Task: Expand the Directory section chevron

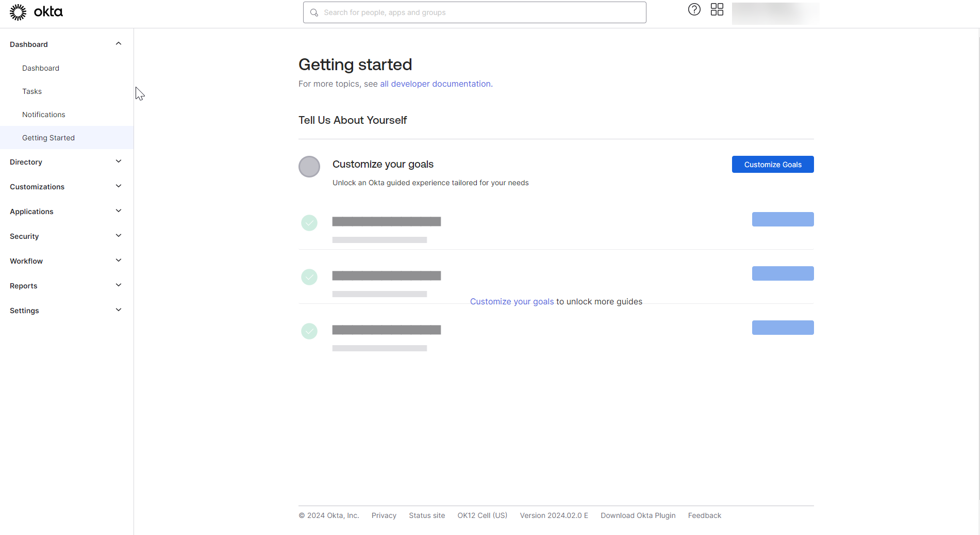Action: pos(119,161)
